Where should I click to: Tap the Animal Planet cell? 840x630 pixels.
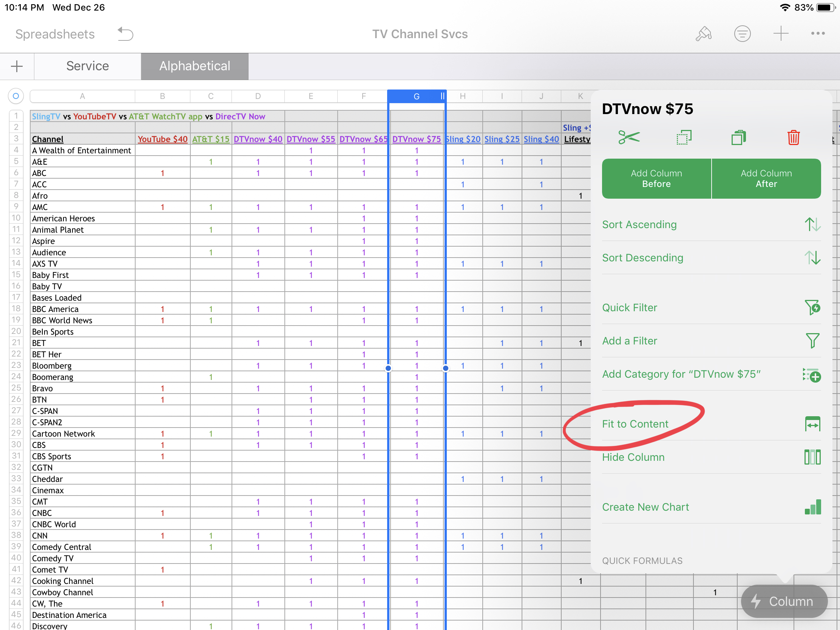coord(82,230)
